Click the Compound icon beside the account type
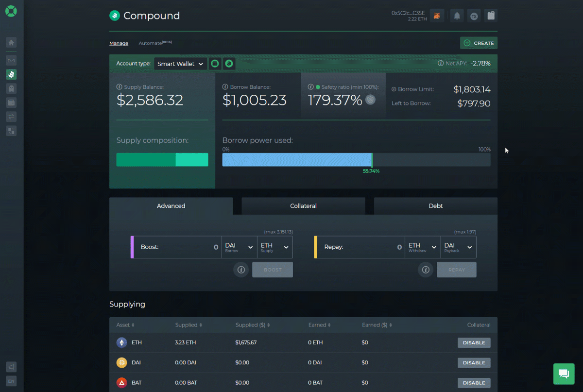This screenshot has height=392, width=583. [x=229, y=64]
